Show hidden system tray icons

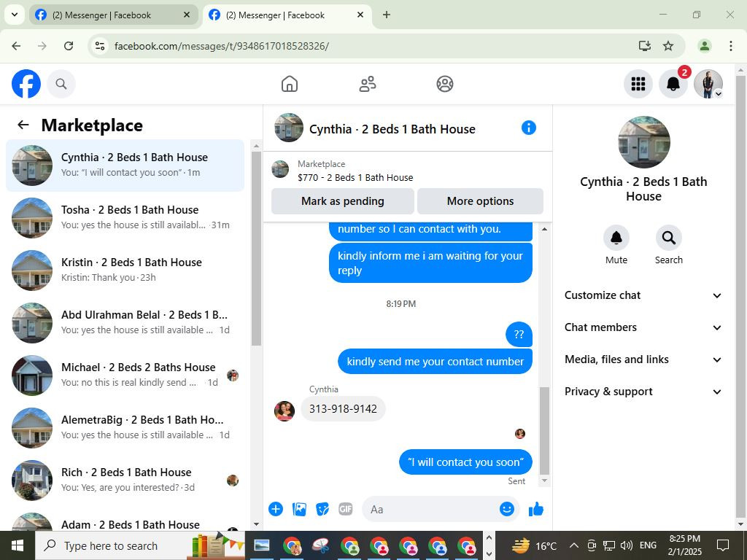point(574,545)
